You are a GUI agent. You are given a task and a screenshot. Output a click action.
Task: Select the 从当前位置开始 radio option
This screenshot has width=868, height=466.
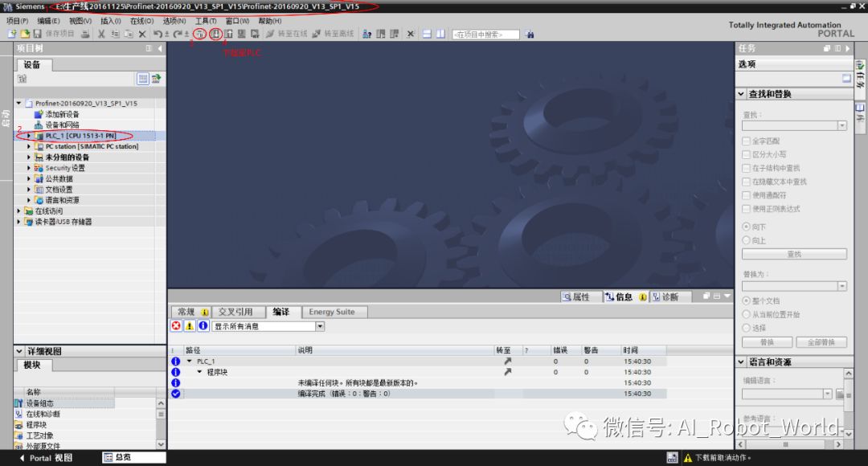[746, 314]
